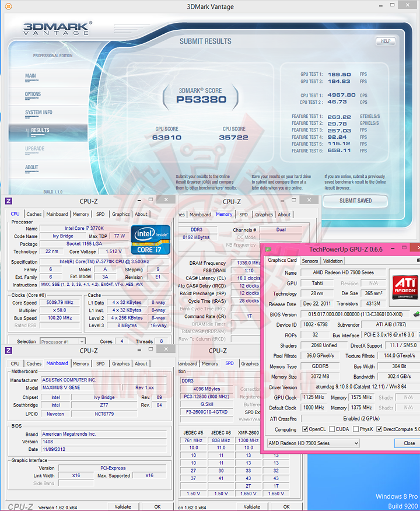Click the HELP button in 3DMark Vantage
This screenshot has height=511, width=420.
(386, 41)
